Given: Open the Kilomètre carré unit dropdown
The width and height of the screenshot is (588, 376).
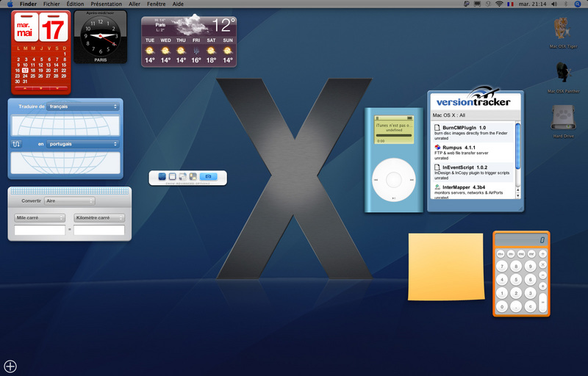Looking at the screenshot, I should coord(99,217).
